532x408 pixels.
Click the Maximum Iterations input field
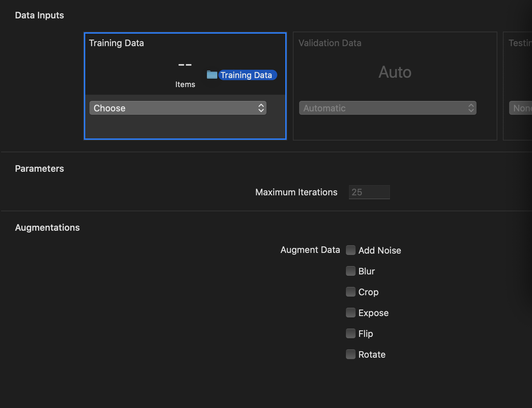[x=369, y=192]
